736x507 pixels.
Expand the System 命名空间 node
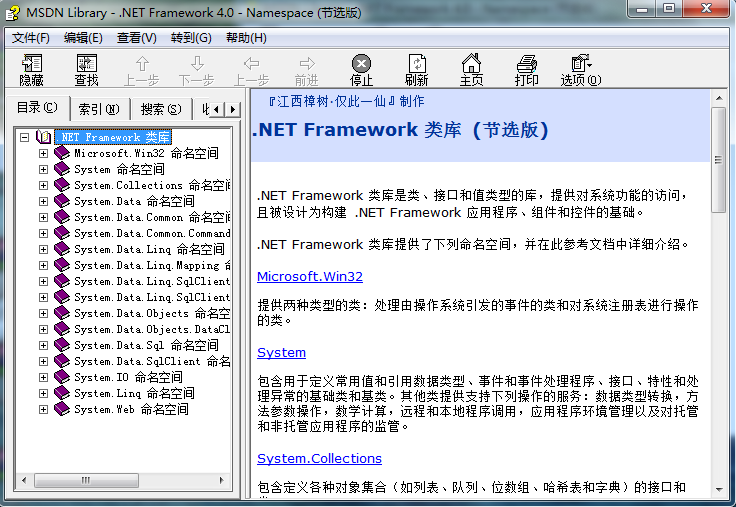(43, 169)
